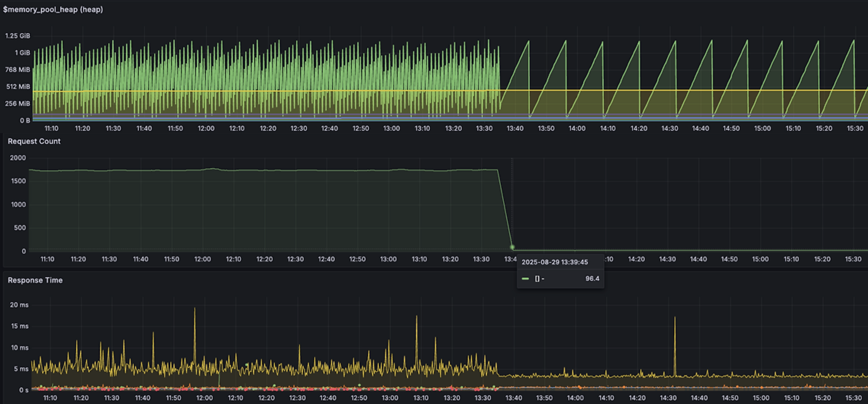This screenshot has height=404, width=868.
Task: Click the 12:00 time label under Request Count
Action: coord(203,259)
